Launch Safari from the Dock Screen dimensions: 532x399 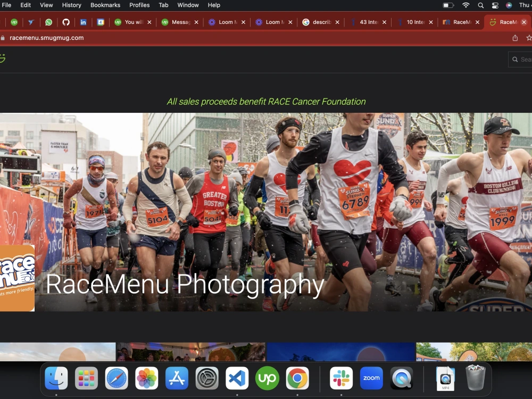(x=117, y=378)
